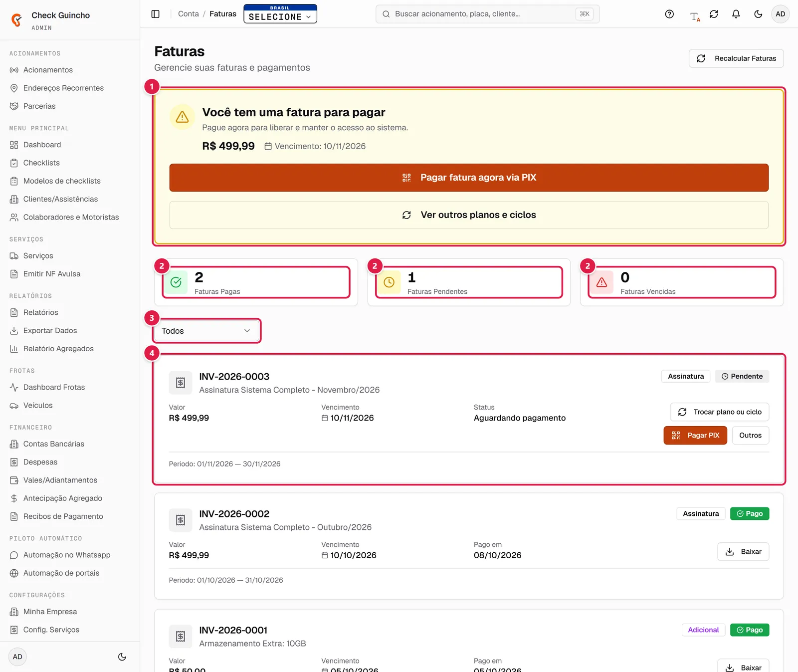This screenshot has height=672, width=798.
Task: Toggle dark mode at sidebar bottom
Action: pyautogui.click(x=122, y=657)
